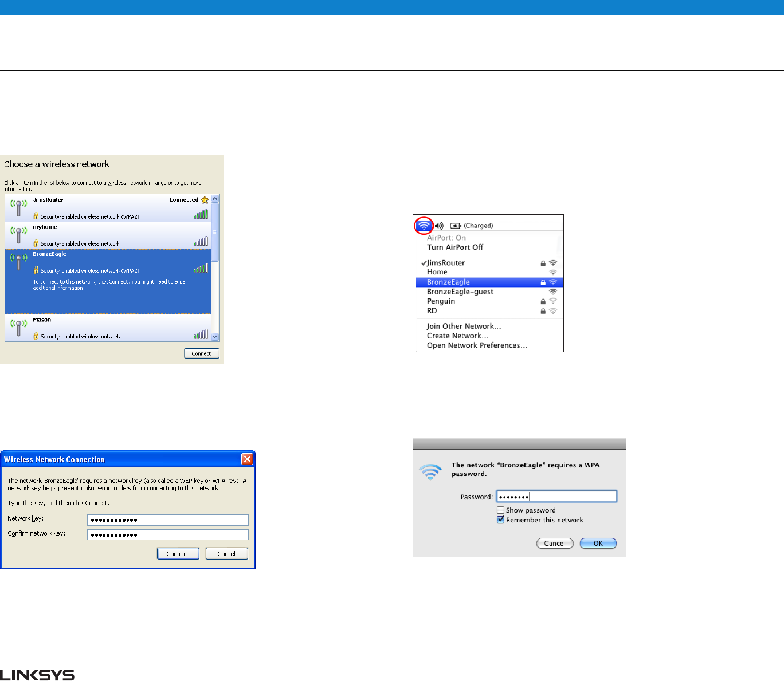
Task: Select highlighted BronzeEagle in AirPort menu
Action: coord(489,282)
